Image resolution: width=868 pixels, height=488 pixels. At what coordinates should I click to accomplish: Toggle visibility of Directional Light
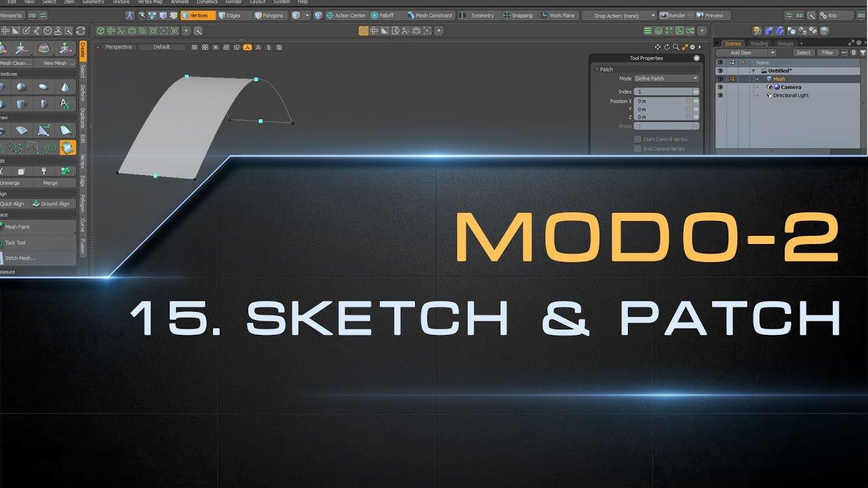(720, 95)
